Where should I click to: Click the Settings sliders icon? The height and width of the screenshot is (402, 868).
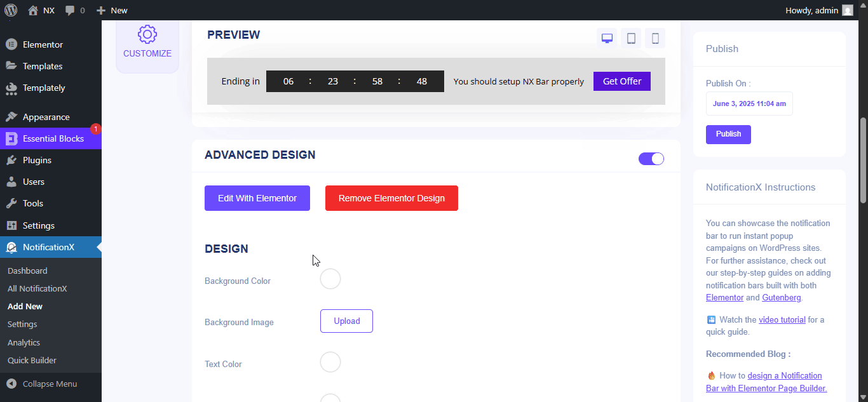pos(11,225)
